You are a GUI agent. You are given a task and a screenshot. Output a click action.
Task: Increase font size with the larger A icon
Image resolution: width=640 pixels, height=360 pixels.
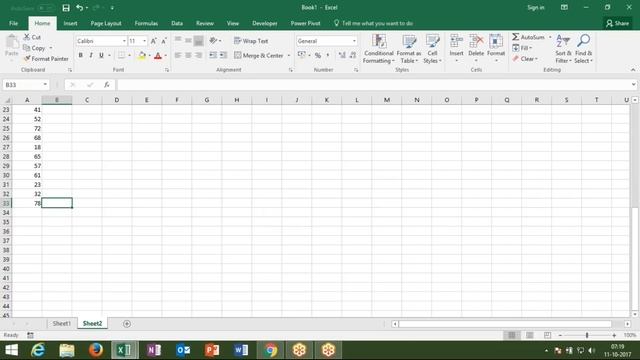point(153,41)
